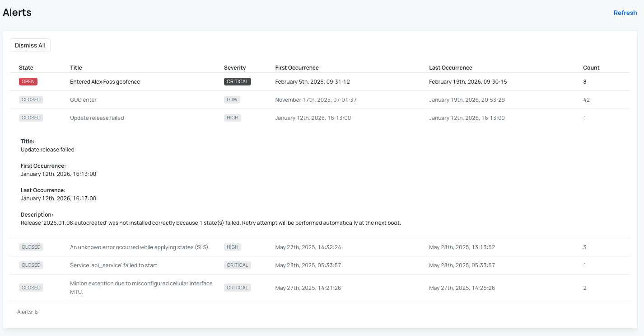Click the Count column header

[591, 68]
